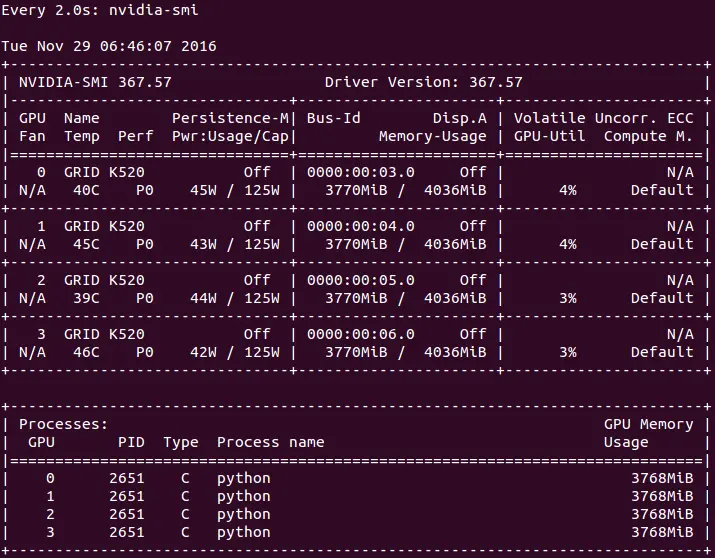
Task: Click the '40C' temperature value
Action: [86, 190]
